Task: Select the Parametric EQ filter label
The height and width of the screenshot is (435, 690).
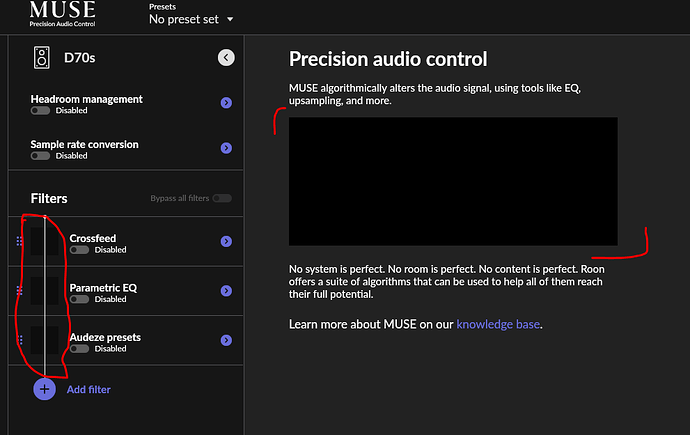Action: 103,288
